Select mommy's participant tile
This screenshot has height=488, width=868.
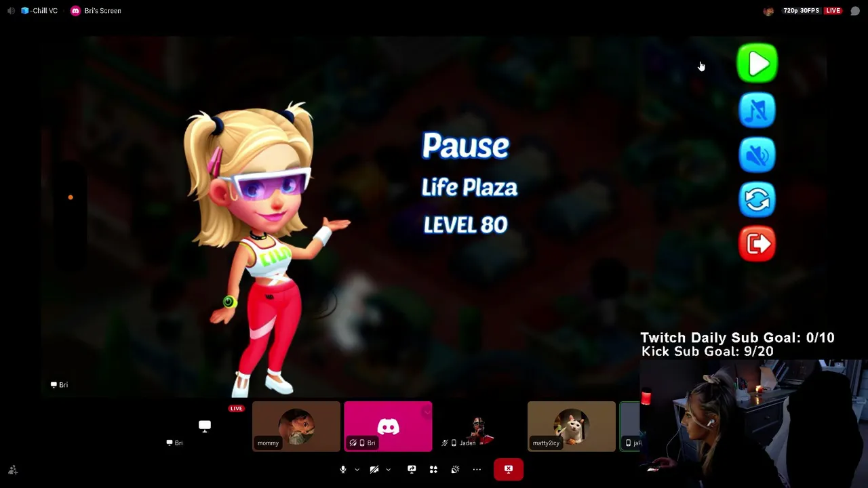(296, 426)
